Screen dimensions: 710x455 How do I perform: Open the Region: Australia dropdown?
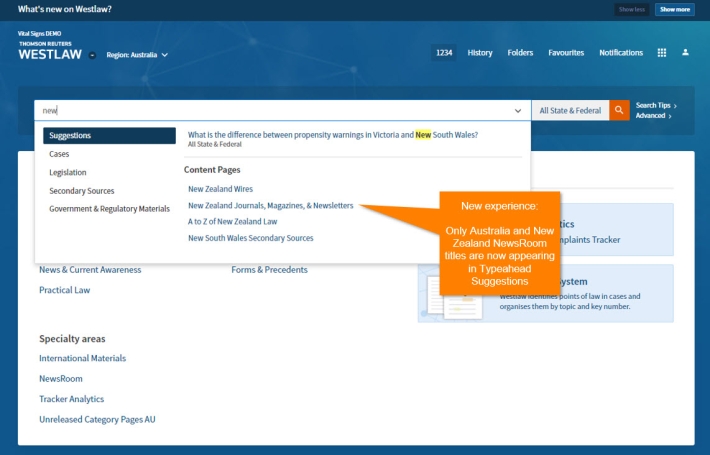tap(137, 55)
